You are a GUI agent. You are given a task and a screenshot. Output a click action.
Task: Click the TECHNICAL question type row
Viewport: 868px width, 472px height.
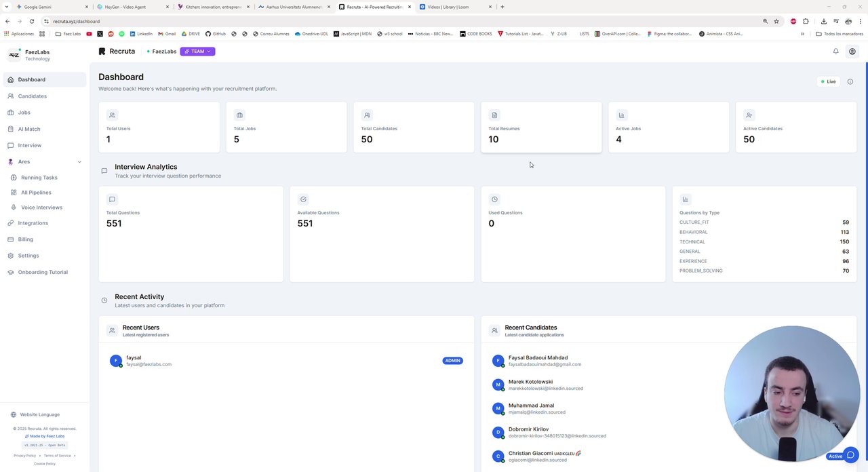[764, 241]
